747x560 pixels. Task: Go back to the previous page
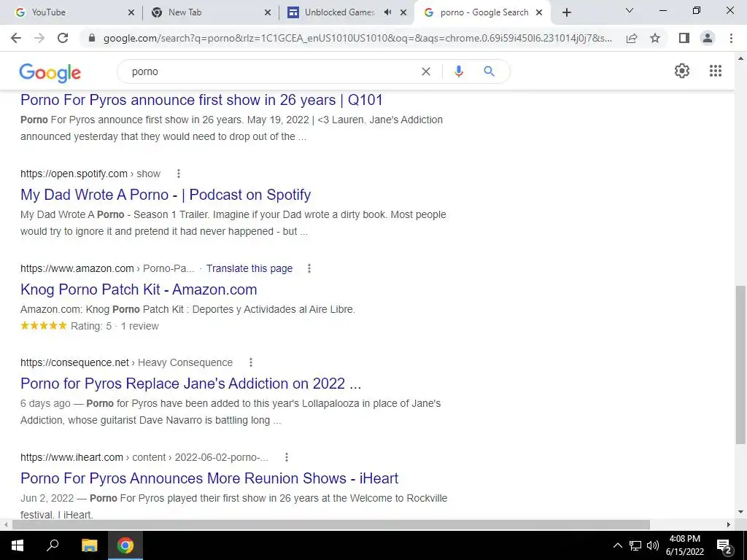[16, 38]
